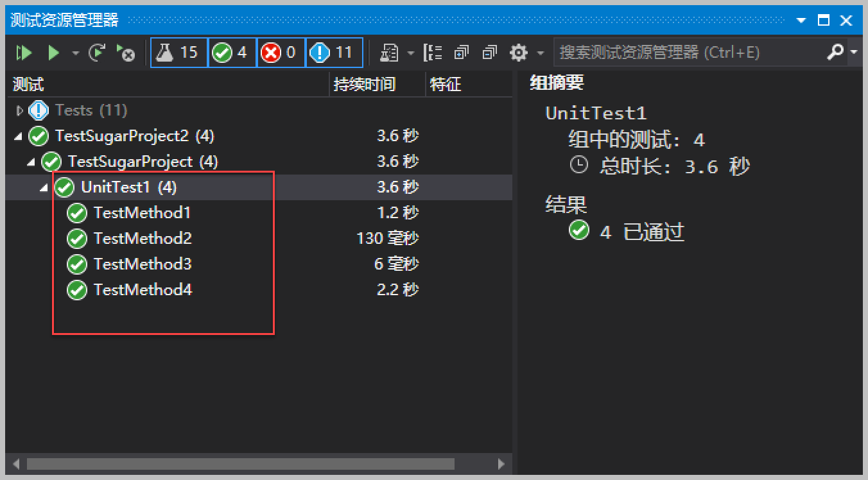Click passed icon beside TestSugarProject (4)
Image resolution: width=868 pixels, height=480 pixels.
(51, 162)
